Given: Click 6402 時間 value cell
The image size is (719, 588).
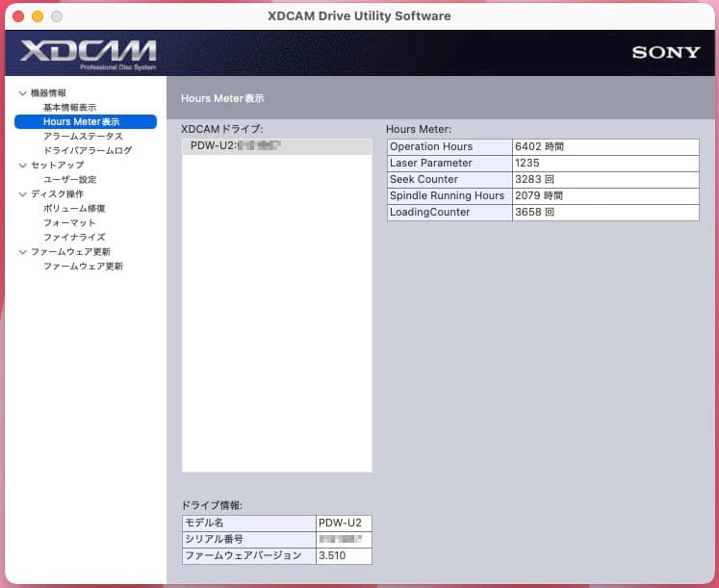Looking at the screenshot, I should coord(605,146).
